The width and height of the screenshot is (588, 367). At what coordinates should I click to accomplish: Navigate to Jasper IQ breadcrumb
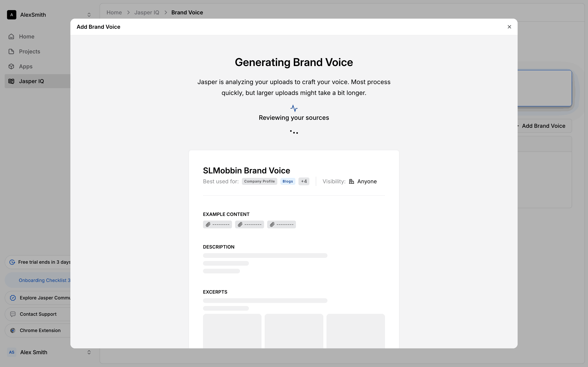tap(147, 12)
